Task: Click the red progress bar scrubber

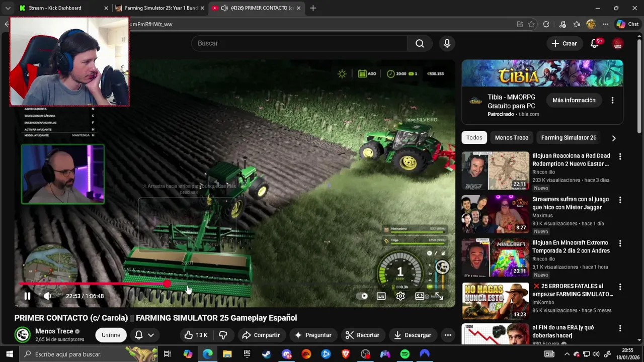Action: [x=167, y=284]
